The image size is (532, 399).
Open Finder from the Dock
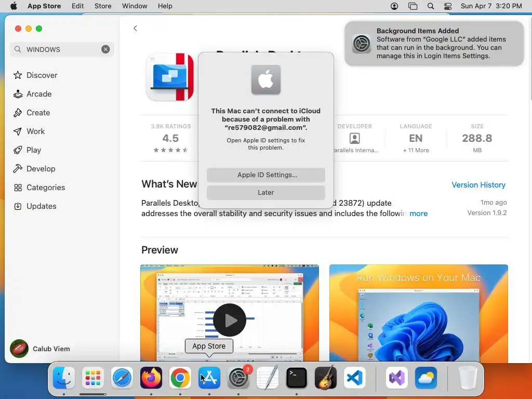[64, 378]
